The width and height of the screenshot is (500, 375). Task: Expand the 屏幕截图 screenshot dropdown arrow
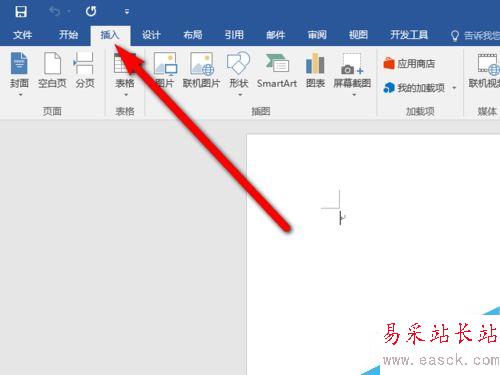[354, 95]
